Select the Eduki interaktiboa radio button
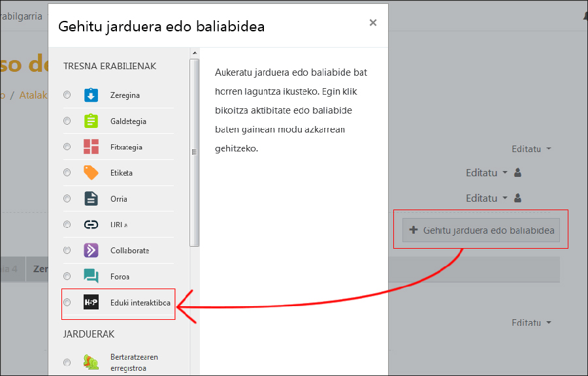 tap(67, 302)
